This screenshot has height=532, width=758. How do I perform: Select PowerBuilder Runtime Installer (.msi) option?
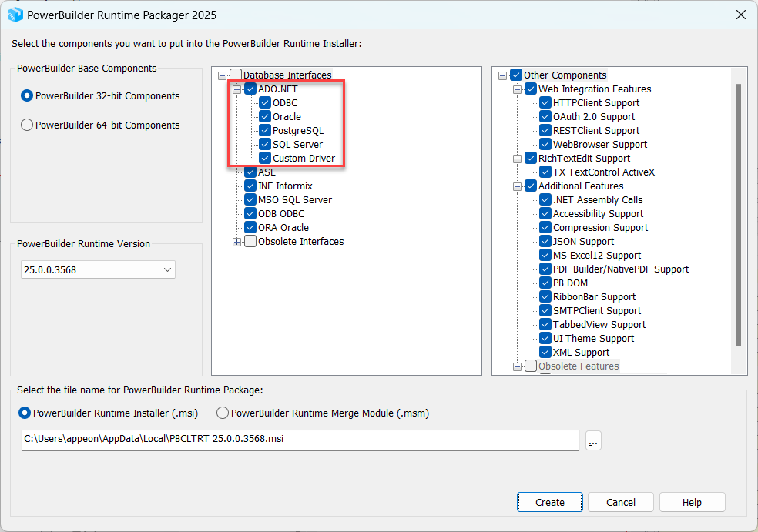(x=25, y=413)
